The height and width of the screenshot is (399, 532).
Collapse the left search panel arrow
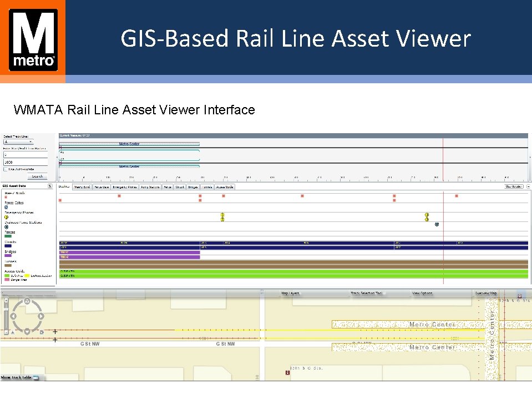pos(57,158)
